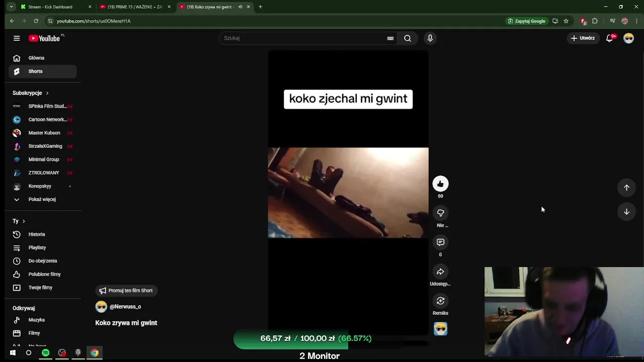Image resolution: width=644 pixels, height=362 pixels.
Task: Open StrzałaXGaming channel
Action: click(42, 146)
